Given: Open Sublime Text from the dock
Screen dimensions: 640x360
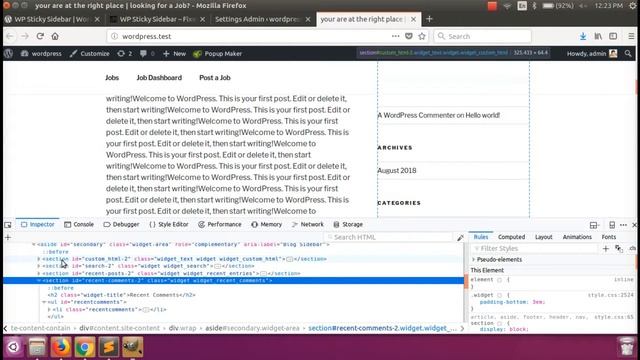Looking at the screenshot, I should pyautogui.click(x=109, y=347).
